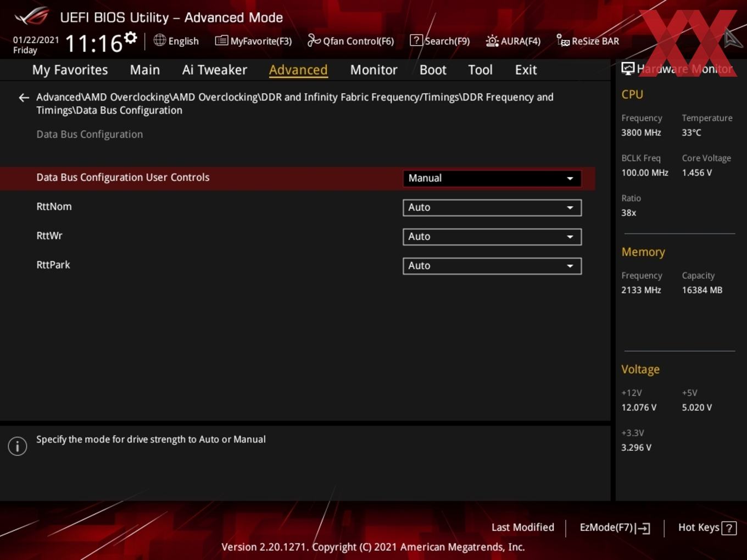Select the RttWr setting label
Image resolution: width=747 pixels, height=560 pixels.
coord(49,236)
